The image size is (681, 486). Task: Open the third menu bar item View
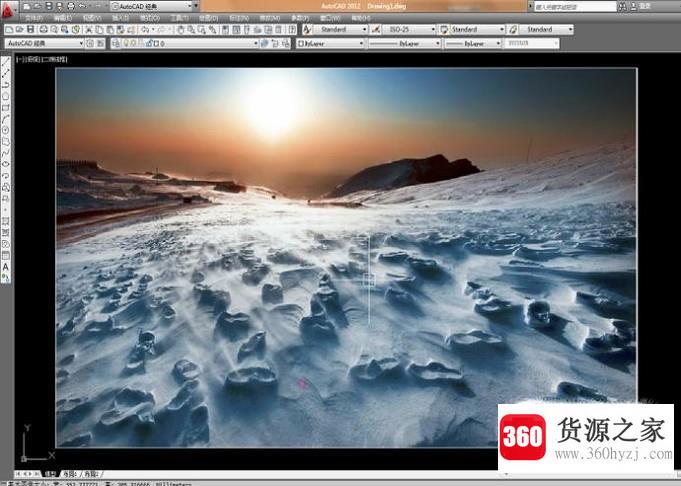click(x=92, y=18)
